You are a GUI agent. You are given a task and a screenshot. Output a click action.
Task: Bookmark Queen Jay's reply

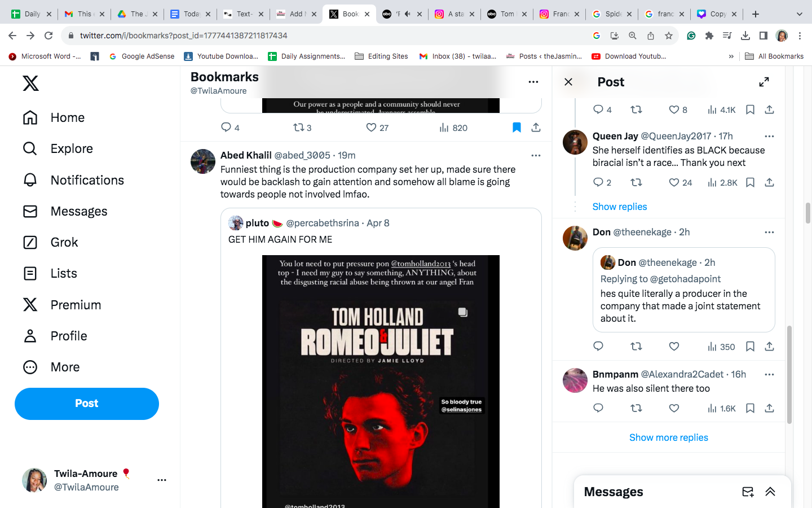(x=750, y=182)
